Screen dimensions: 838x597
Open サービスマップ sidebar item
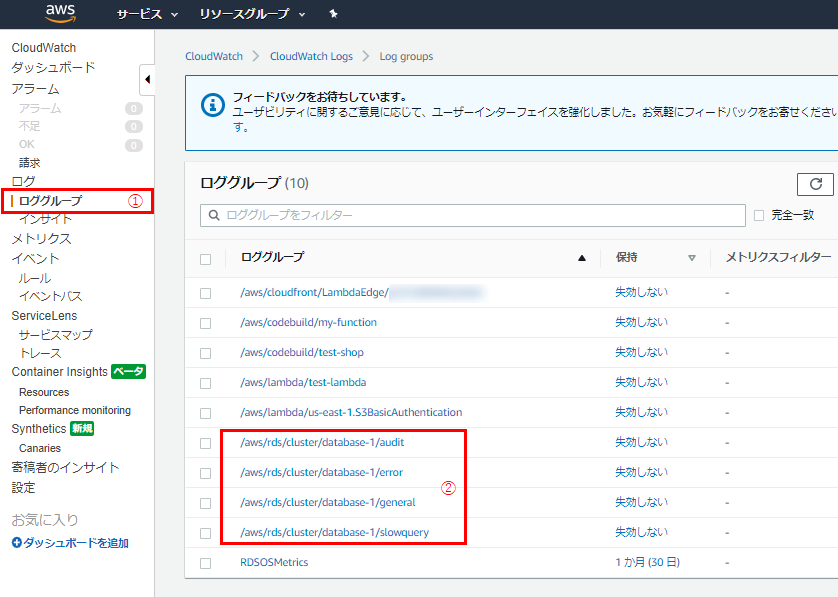[x=56, y=335]
